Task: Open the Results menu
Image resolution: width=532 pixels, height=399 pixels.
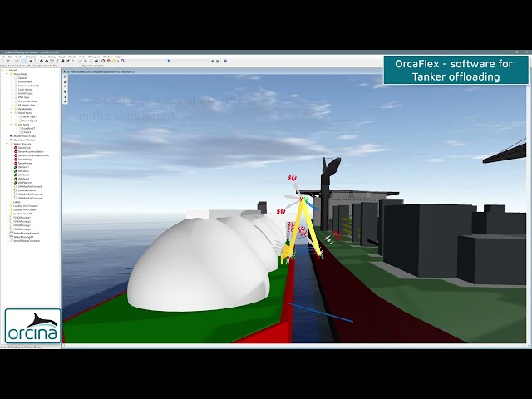Action: tap(72, 57)
